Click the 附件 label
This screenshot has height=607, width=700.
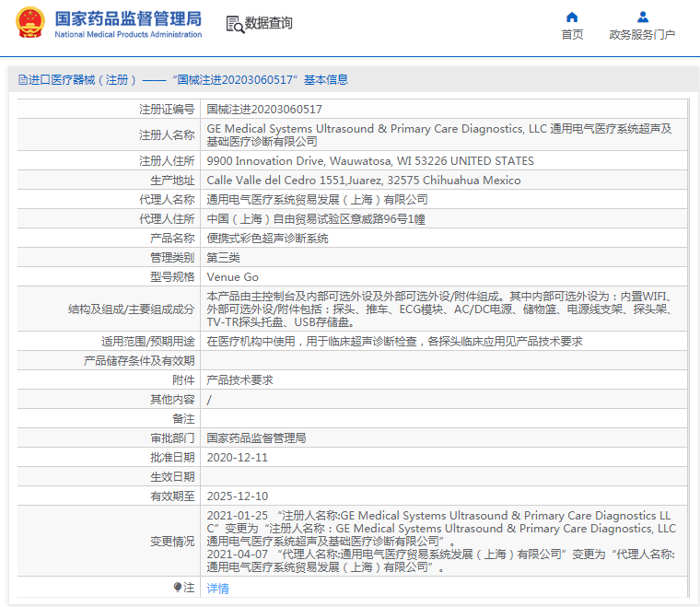click(x=183, y=380)
